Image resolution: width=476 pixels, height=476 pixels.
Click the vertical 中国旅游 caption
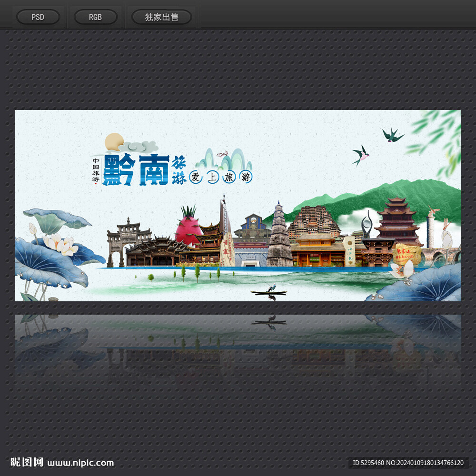click(x=96, y=170)
